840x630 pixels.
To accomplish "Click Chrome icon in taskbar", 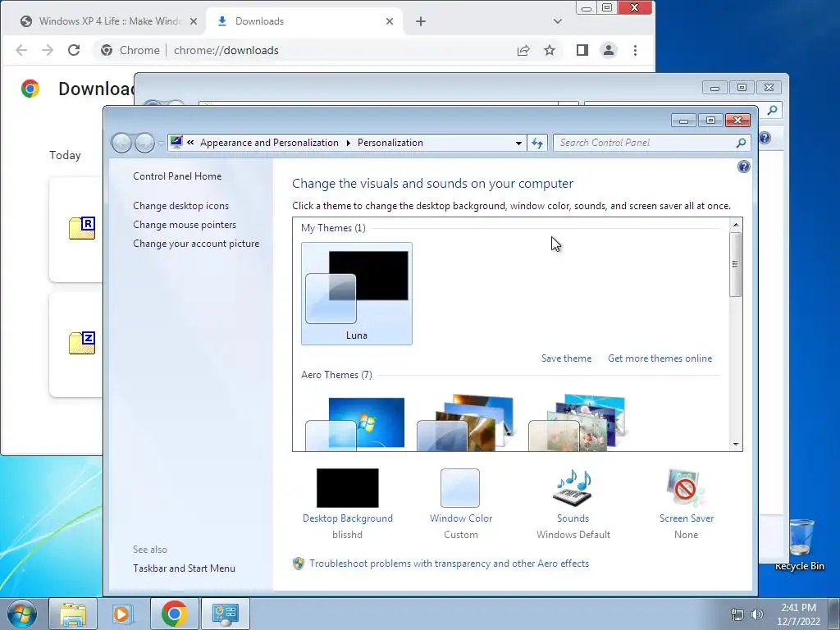I will pyautogui.click(x=174, y=614).
